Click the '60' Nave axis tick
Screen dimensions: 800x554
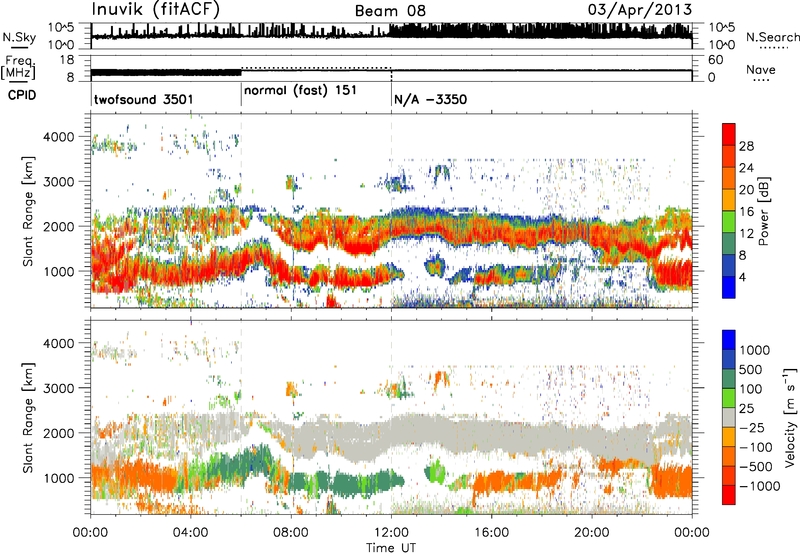(x=715, y=60)
